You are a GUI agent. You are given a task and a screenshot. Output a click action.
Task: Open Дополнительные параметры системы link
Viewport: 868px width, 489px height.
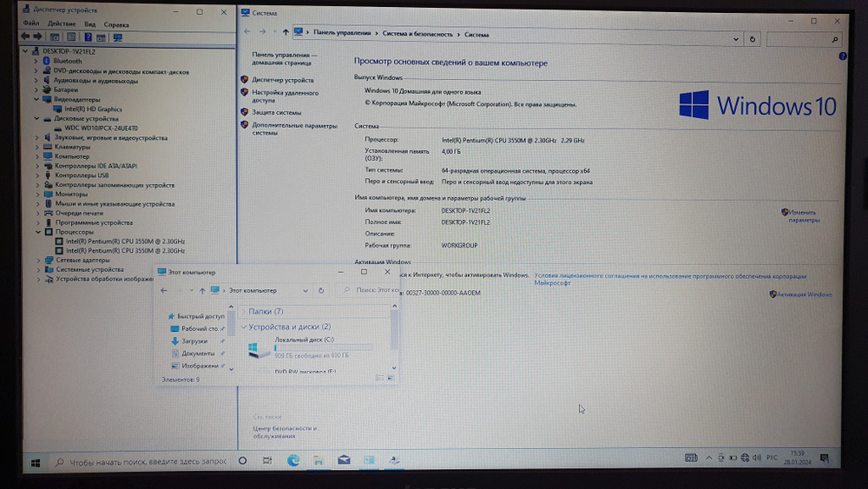click(x=294, y=129)
